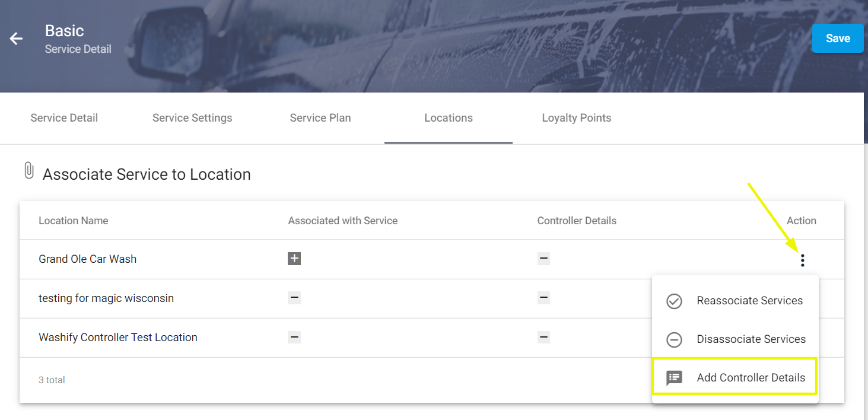The width and height of the screenshot is (868, 420).
Task: Expand associated services for Grand Ole Car Wash
Action: (x=294, y=258)
